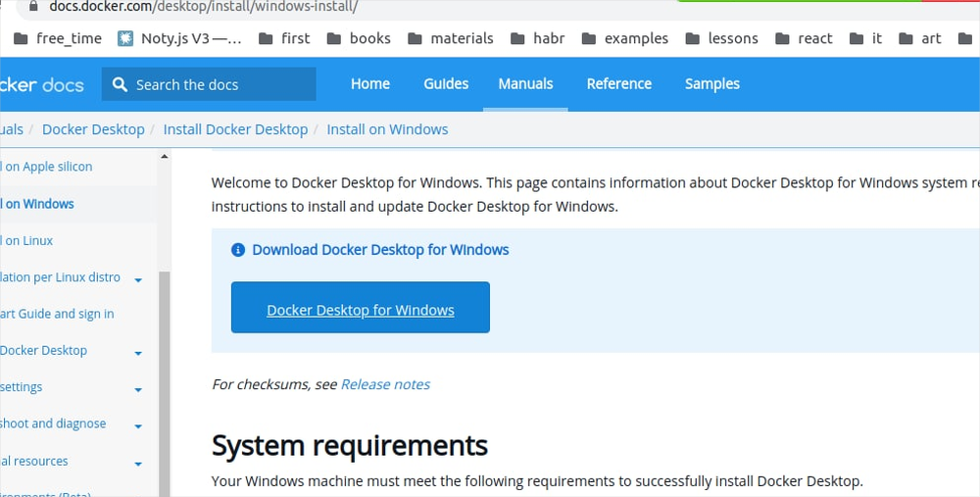Open the it bookmark folder

pyautogui.click(x=865, y=39)
